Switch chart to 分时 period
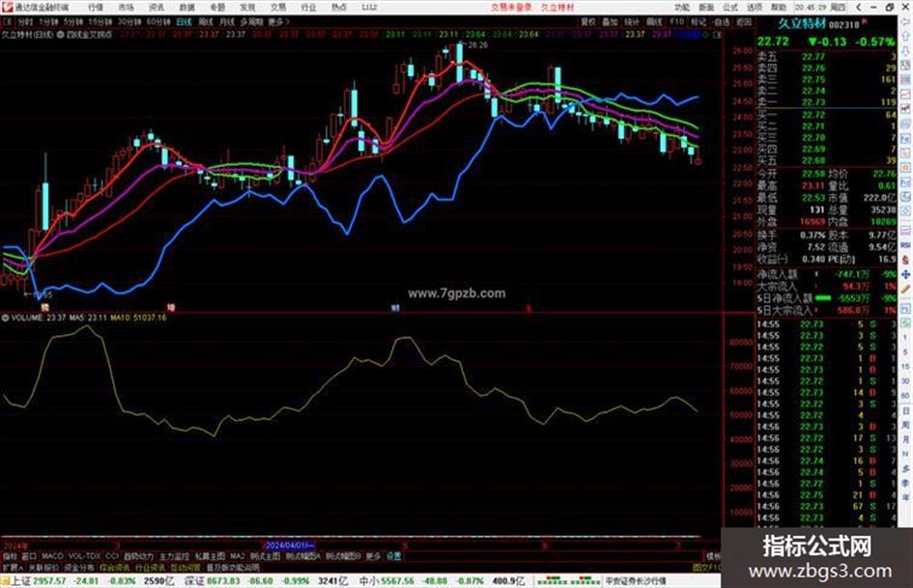Screen dimensions: 913x588 coord(25,21)
